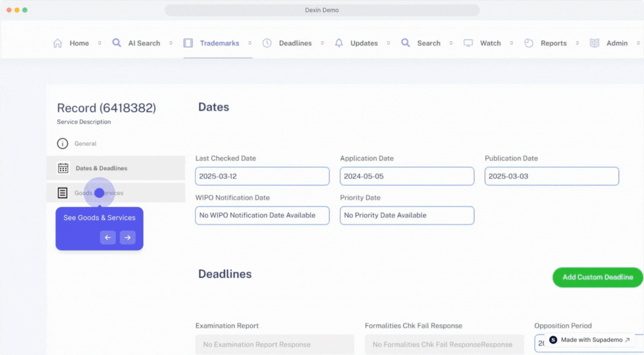Click the Deadlines clock icon
644x355 pixels.
267,43
